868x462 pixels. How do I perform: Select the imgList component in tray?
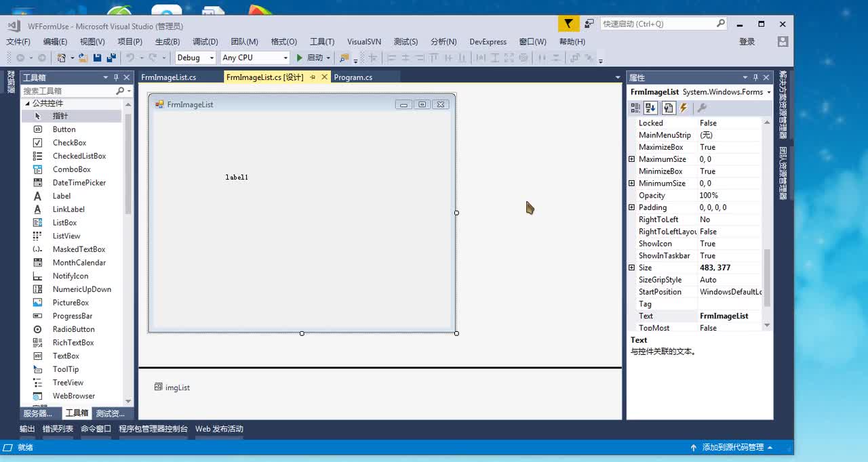click(x=172, y=387)
